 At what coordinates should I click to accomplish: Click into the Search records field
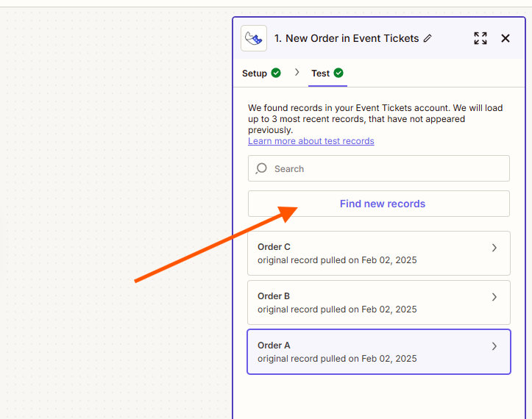tap(383, 169)
